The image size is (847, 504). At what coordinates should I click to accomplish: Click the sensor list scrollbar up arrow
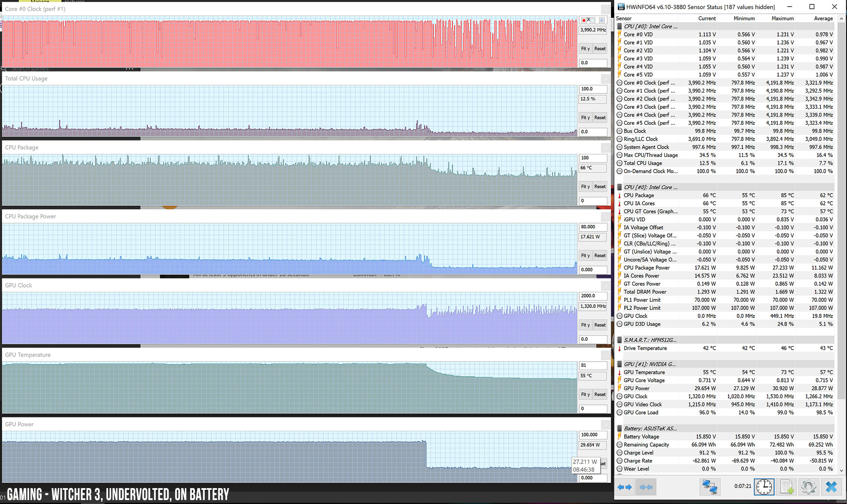(841, 19)
